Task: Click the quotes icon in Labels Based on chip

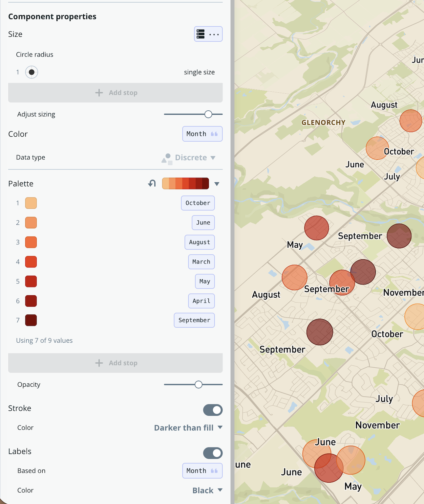Action: click(213, 471)
